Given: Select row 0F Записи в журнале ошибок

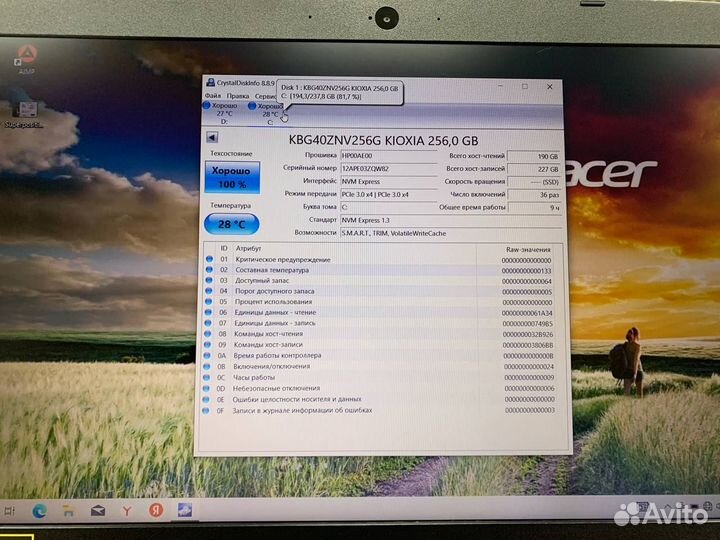Looking at the screenshot, I should click(x=379, y=411).
